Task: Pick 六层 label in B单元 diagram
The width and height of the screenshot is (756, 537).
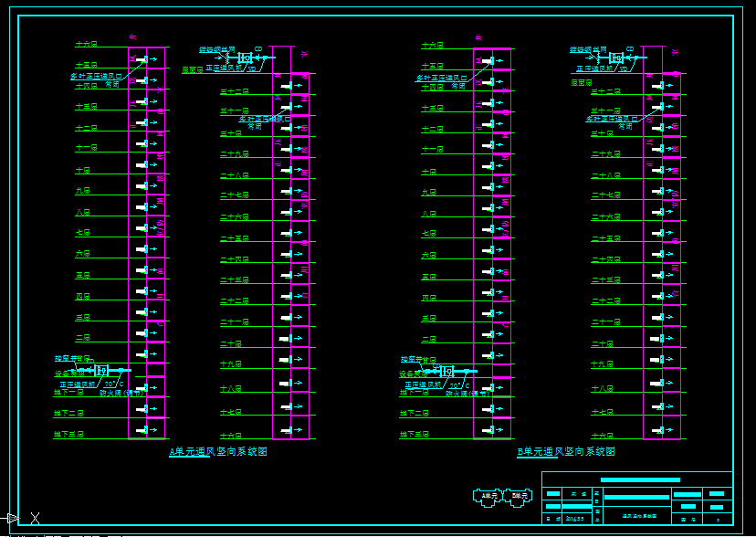Action: tap(429, 255)
